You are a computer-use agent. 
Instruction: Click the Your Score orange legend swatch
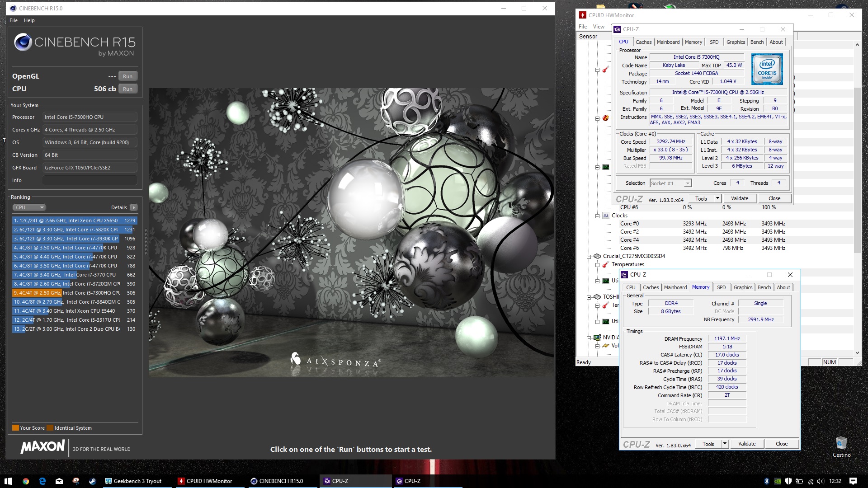(x=15, y=428)
